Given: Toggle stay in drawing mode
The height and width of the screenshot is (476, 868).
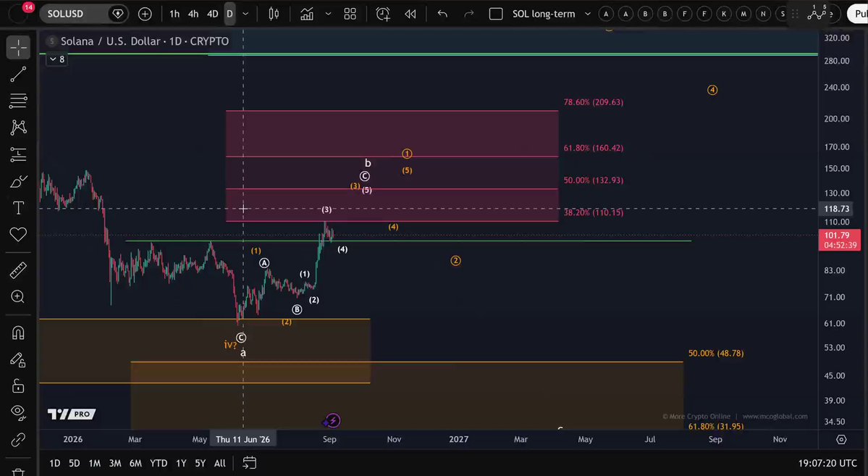Looking at the screenshot, I should (x=18, y=359).
